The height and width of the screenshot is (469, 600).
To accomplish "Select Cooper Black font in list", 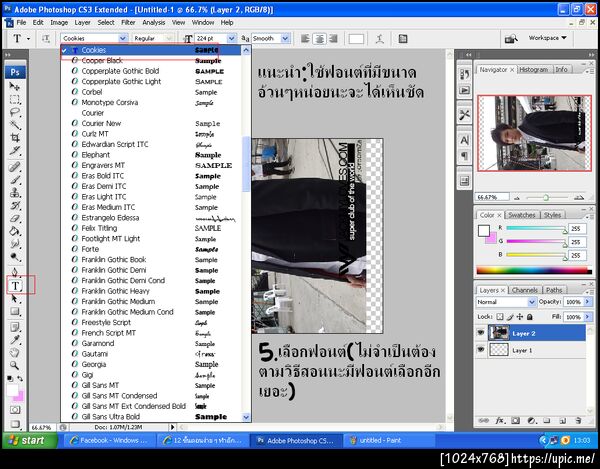I will pos(152,60).
